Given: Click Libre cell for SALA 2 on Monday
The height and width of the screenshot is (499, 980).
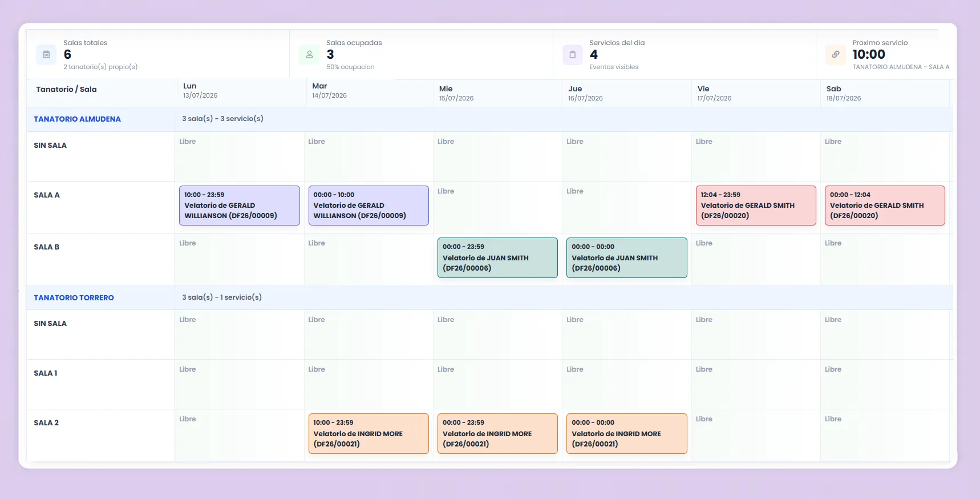Looking at the screenshot, I should pos(240,435).
